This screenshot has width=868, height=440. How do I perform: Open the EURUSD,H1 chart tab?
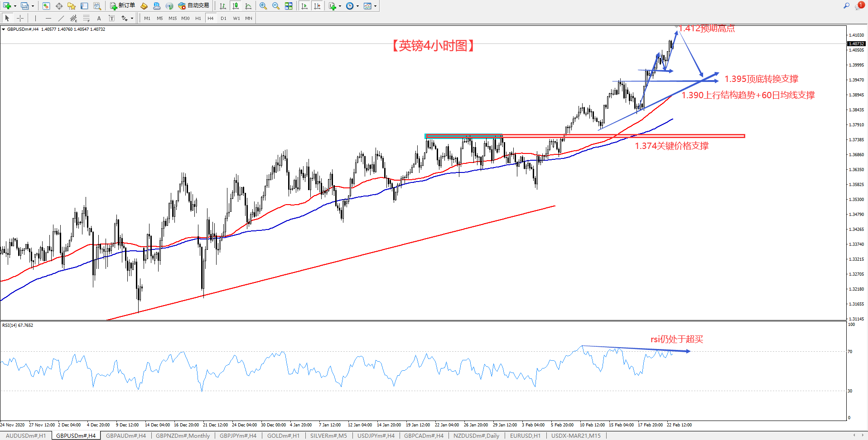click(525, 435)
